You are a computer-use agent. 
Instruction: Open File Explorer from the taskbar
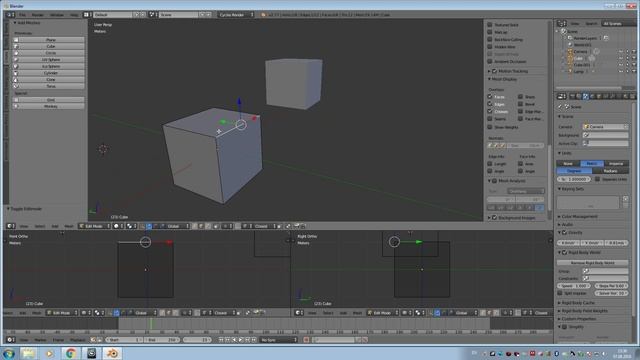pos(28,353)
